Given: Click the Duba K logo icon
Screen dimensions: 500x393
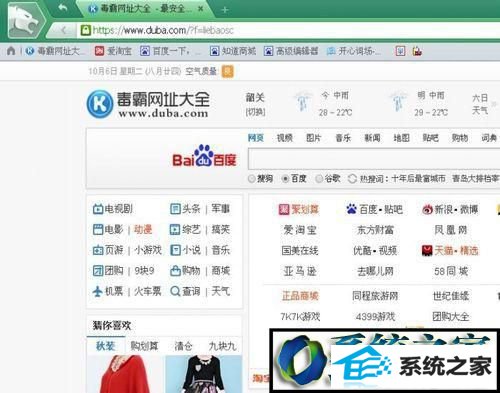Looking at the screenshot, I should (x=99, y=104).
